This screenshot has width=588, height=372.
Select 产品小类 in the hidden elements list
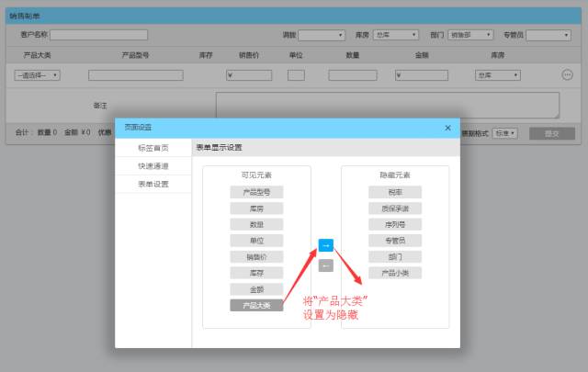click(395, 273)
